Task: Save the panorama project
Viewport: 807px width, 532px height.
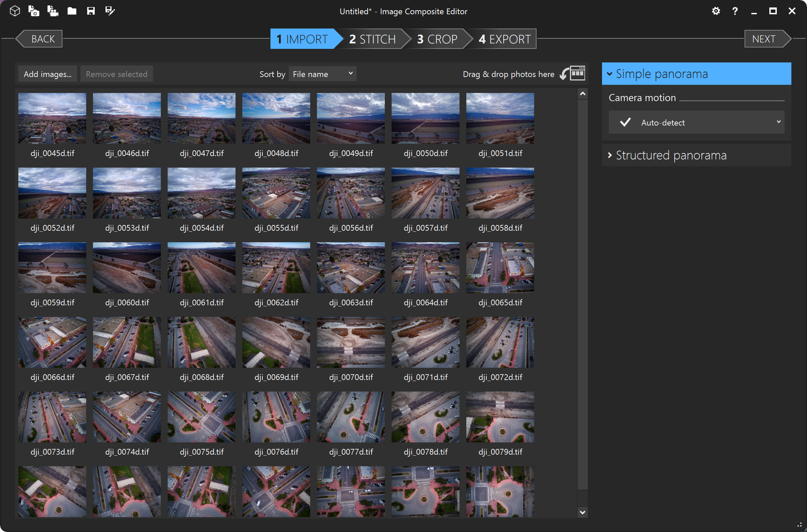Action: coord(91,11)
